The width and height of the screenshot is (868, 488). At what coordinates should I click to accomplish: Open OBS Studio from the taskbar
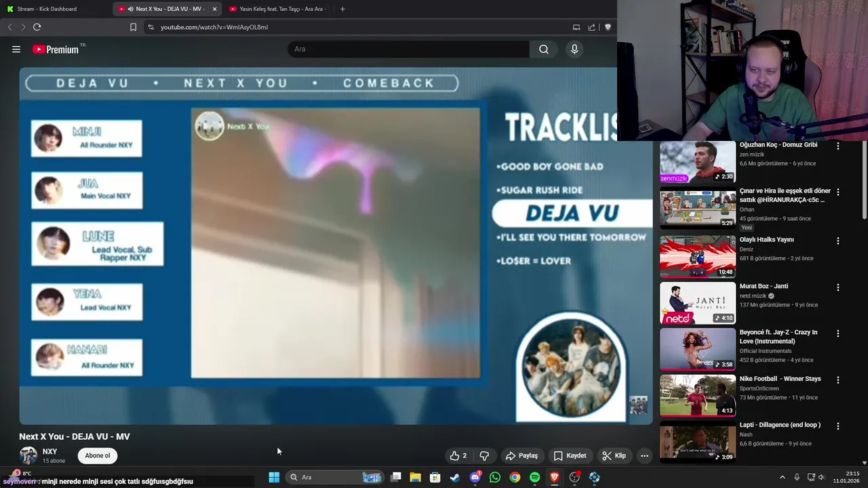tap(574, 477)
